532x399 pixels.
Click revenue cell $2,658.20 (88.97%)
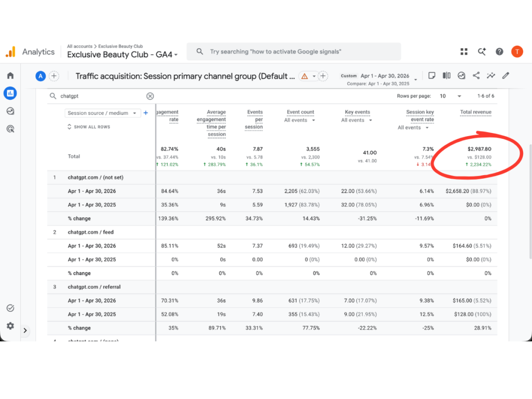click(469, 191)
